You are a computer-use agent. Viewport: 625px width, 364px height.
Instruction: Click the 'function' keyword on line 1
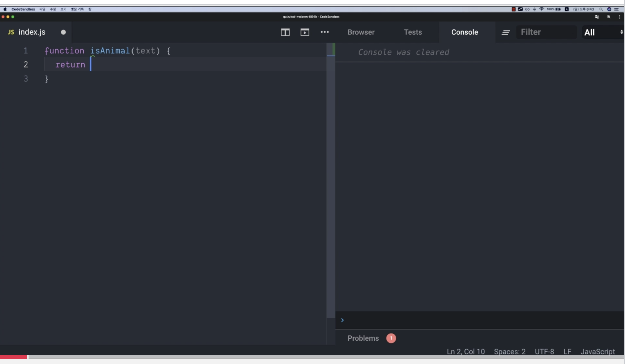tap(64, 51)
